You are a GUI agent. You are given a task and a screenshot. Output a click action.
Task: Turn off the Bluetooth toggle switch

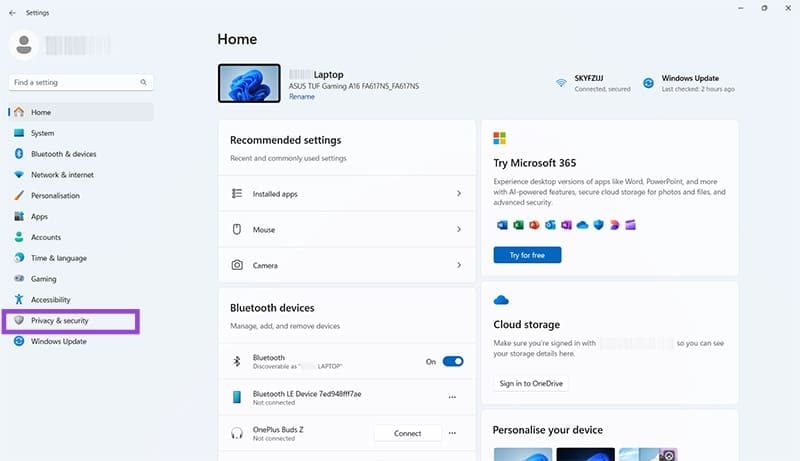[x=453, y=361]
